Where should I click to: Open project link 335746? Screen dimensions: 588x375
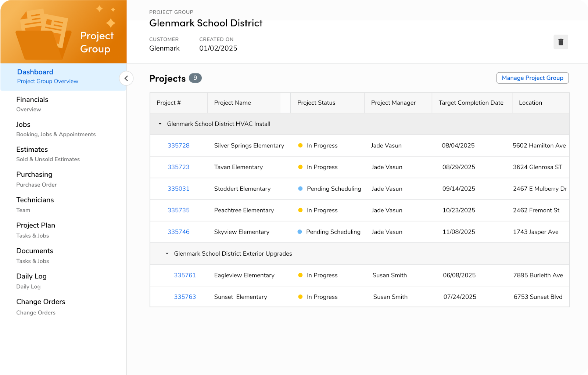179,232
